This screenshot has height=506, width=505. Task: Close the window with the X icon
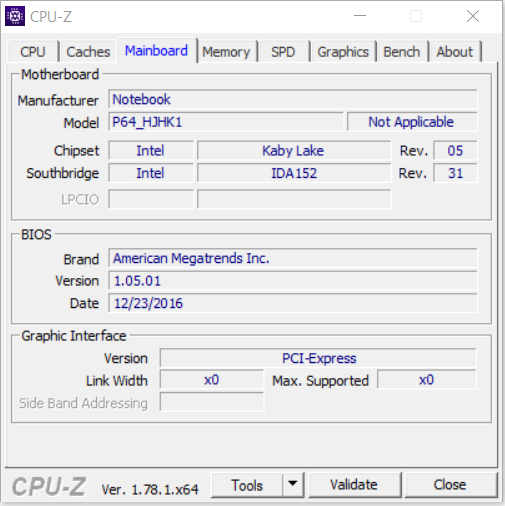473,16
